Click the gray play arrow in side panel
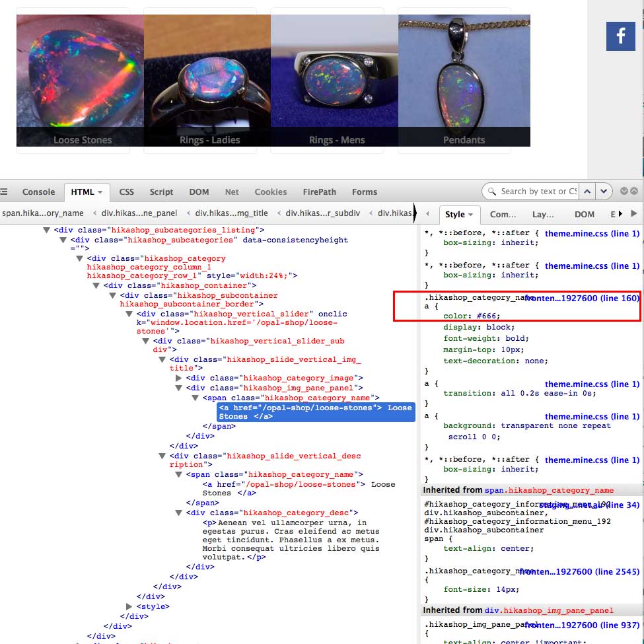Viewport: 644px width, 644px height. [x=633, y=213]
